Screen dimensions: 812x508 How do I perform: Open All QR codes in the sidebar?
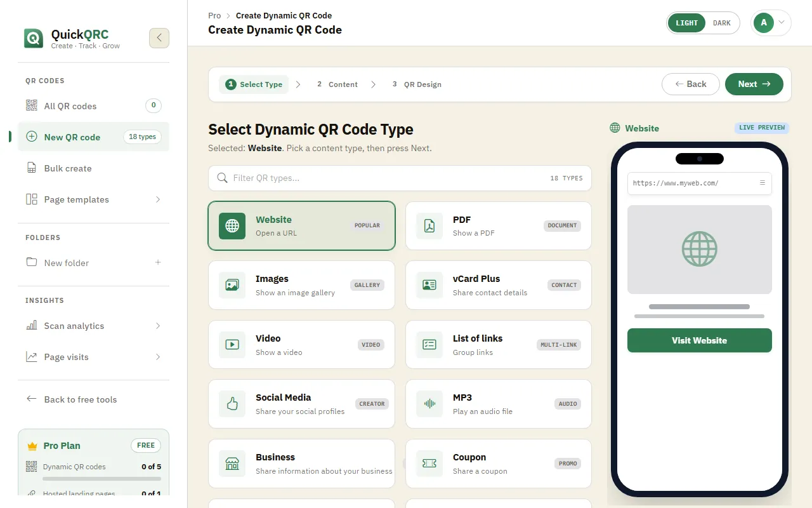(93, 106)
